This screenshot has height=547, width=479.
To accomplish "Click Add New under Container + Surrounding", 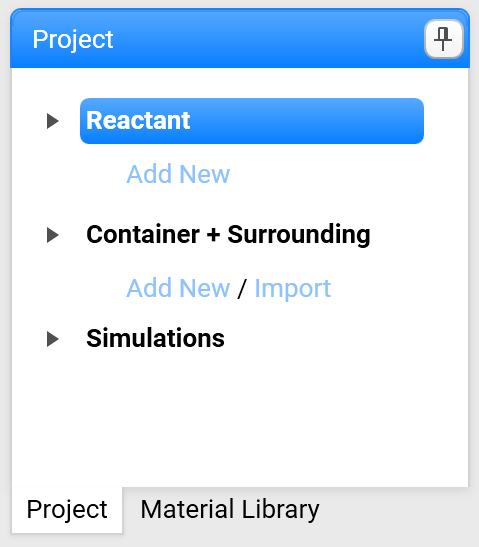I will (x=178, y=288).
